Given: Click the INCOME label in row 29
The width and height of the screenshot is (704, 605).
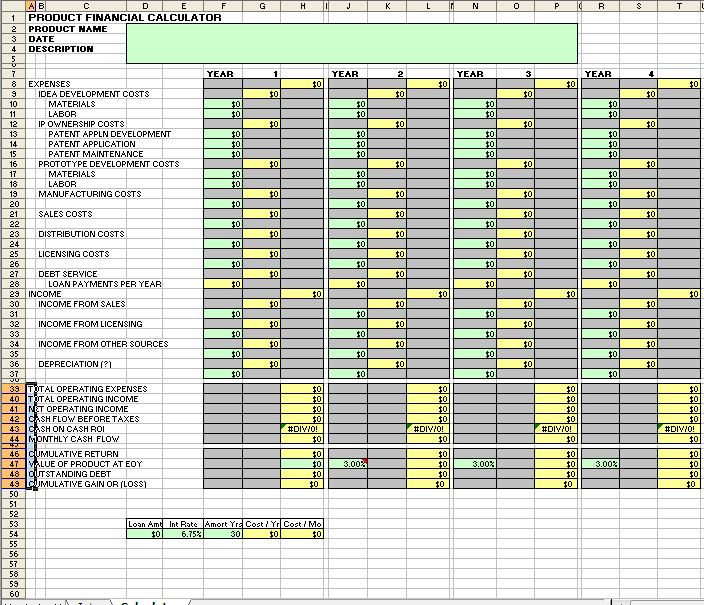Looking at the screenshot, I should [x=45, y=294].
